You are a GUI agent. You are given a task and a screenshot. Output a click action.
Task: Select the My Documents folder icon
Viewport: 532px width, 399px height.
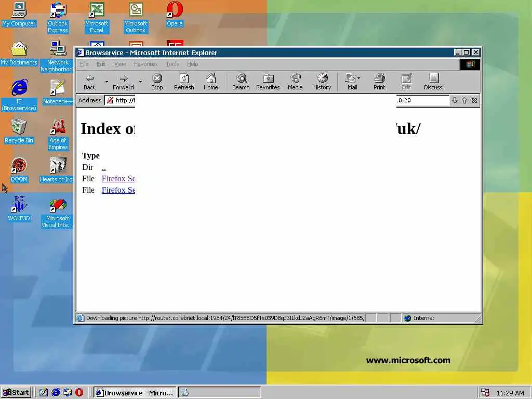point(19,54)
